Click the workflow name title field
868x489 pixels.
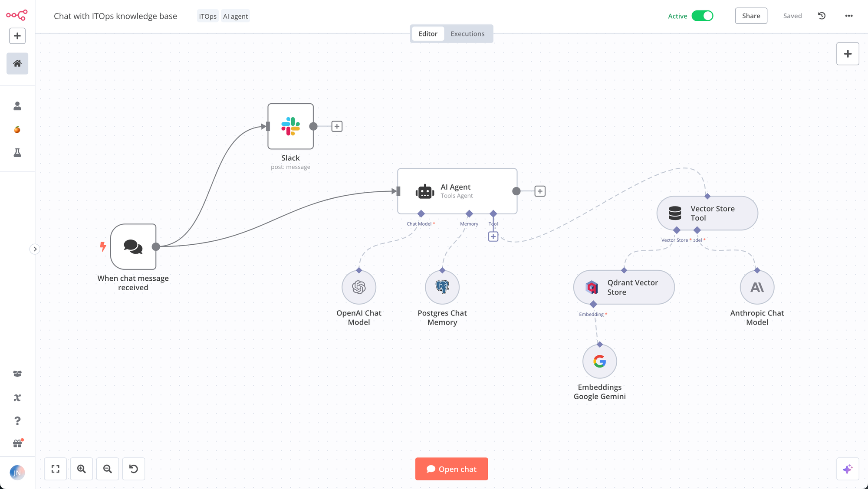pyautogui.click(x=115, y=16)
